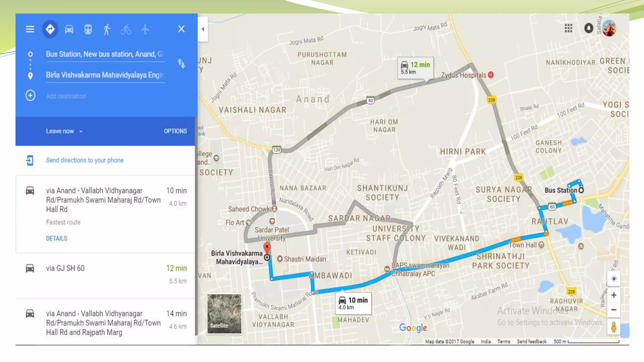Open the notifications bell
Screen dimensions: 644x362
(x=589, y=28)
